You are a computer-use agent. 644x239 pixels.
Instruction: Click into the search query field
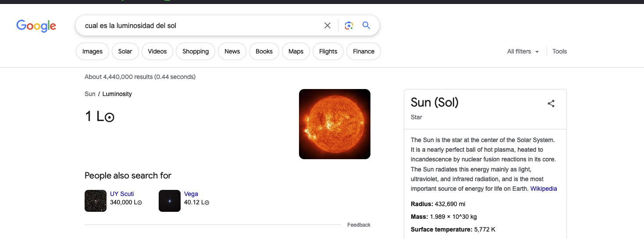pyautogui.click(x=202, y=25)
